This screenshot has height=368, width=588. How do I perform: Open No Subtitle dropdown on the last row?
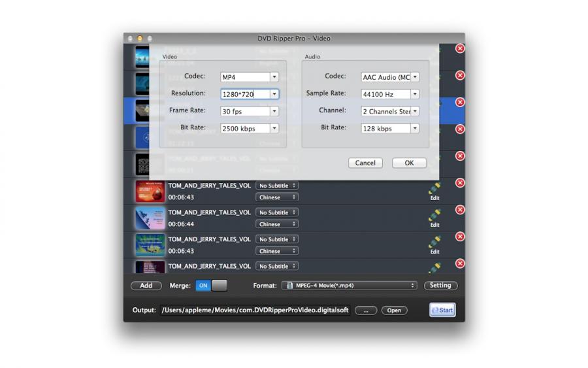click(277, 266)
